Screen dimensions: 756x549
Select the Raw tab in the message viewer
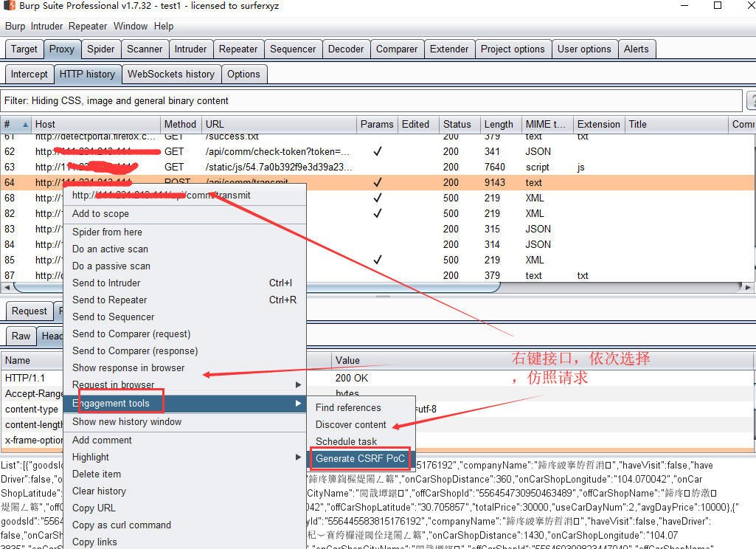(20, 336)
